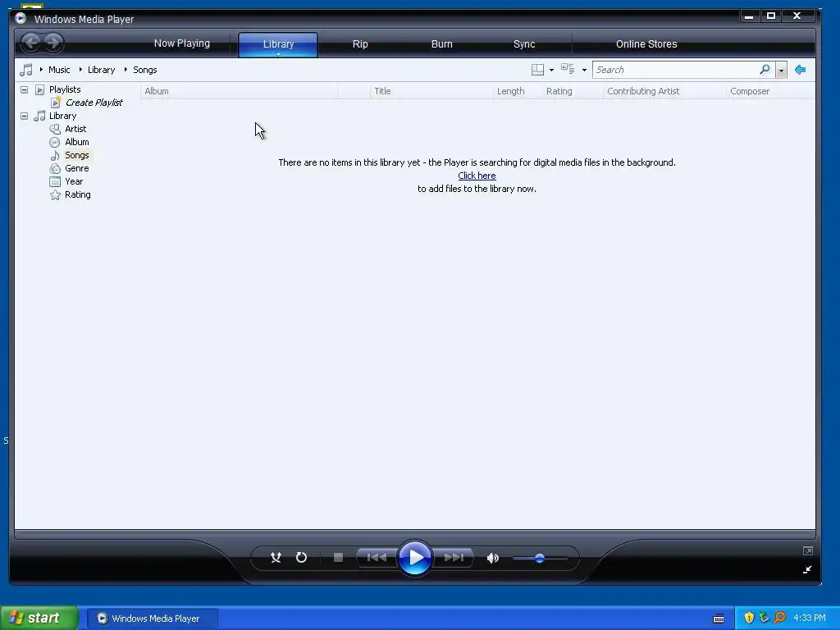Open the on-screen keyboard taskbar icon
The height and width of the screenshot is (630, 840).
(x=719, y=619)
